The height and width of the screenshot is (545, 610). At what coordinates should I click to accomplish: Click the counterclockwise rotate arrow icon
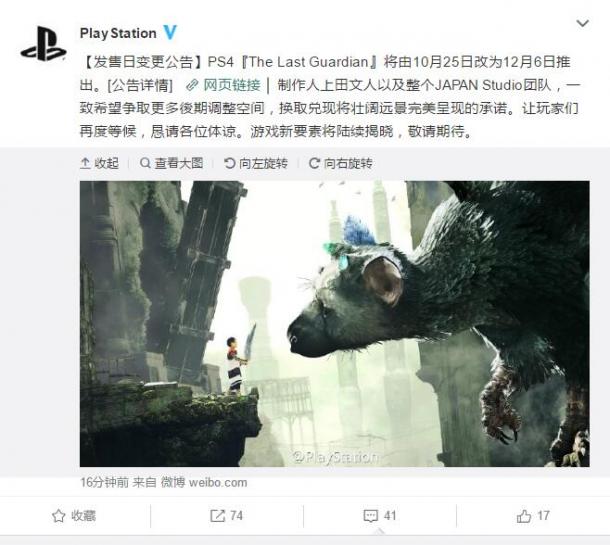click(x=230, y=163)
